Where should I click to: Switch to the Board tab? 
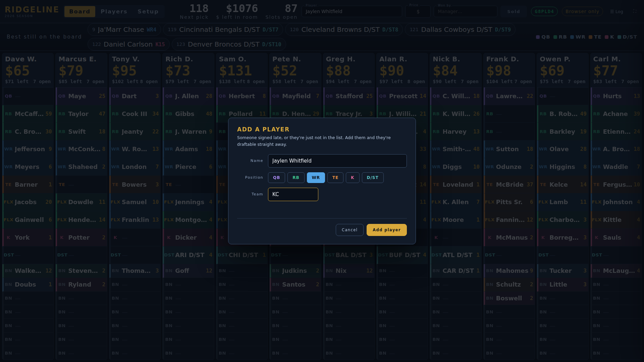click(x=80, y=11)
